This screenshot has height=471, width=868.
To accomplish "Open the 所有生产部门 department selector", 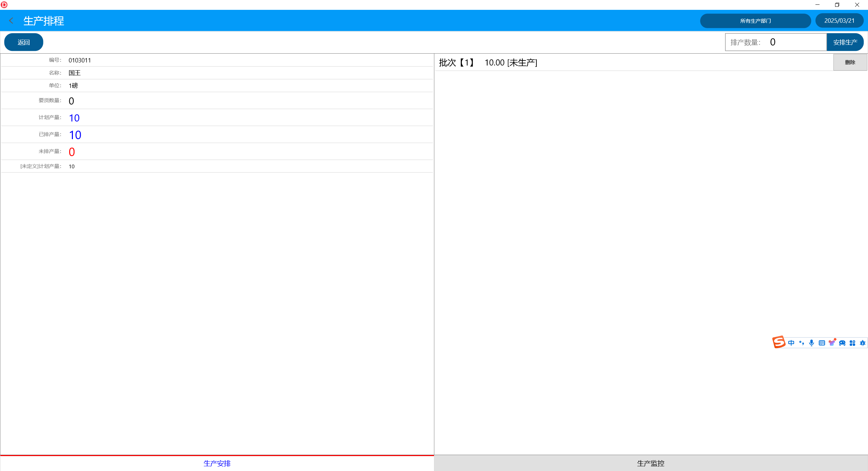I will [755, 21].
